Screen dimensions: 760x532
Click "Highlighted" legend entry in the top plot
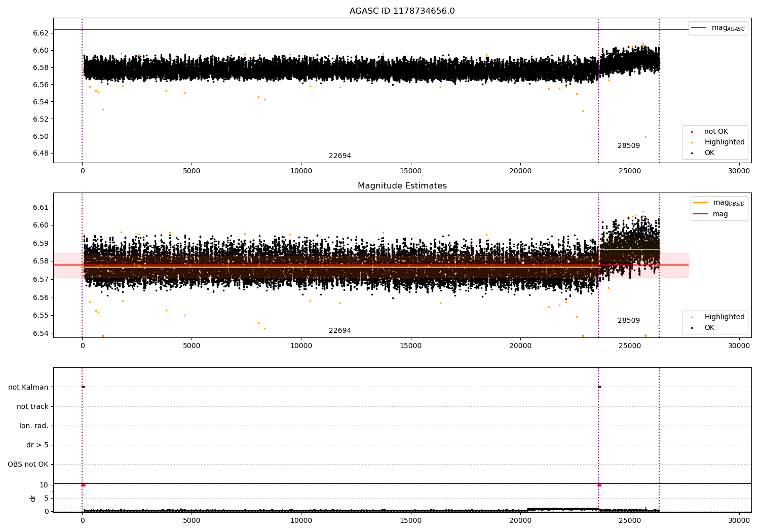point(725,142)
